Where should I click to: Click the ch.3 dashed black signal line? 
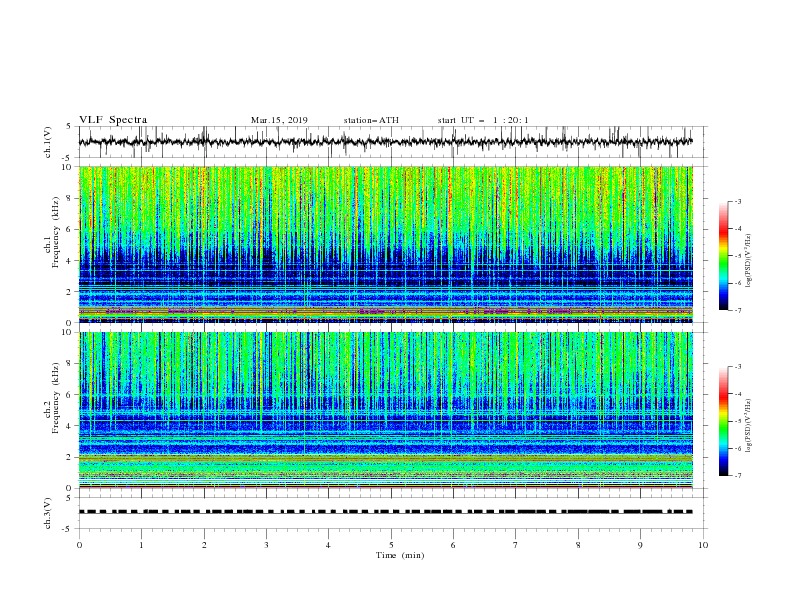(386, 512)
